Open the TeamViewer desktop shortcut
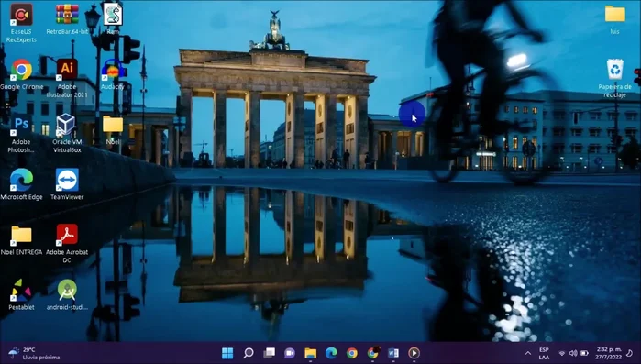 point(67,184)
